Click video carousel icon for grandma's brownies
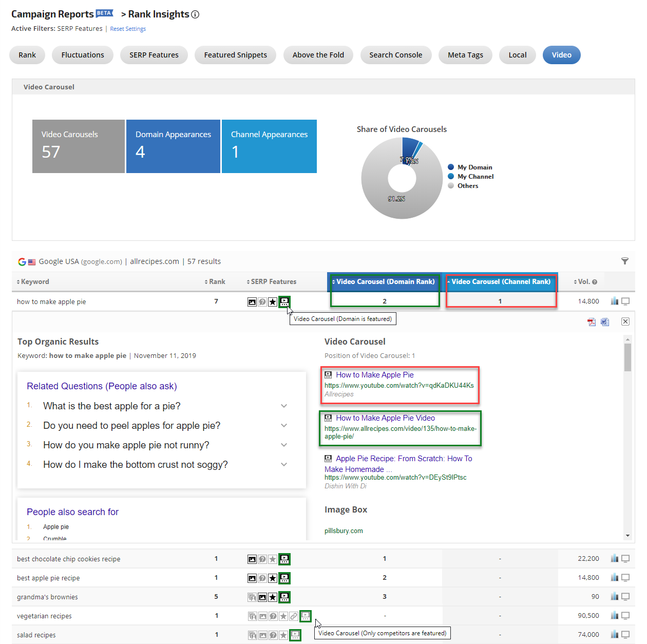This screenshot has height=644, width=647. (284, 597)
